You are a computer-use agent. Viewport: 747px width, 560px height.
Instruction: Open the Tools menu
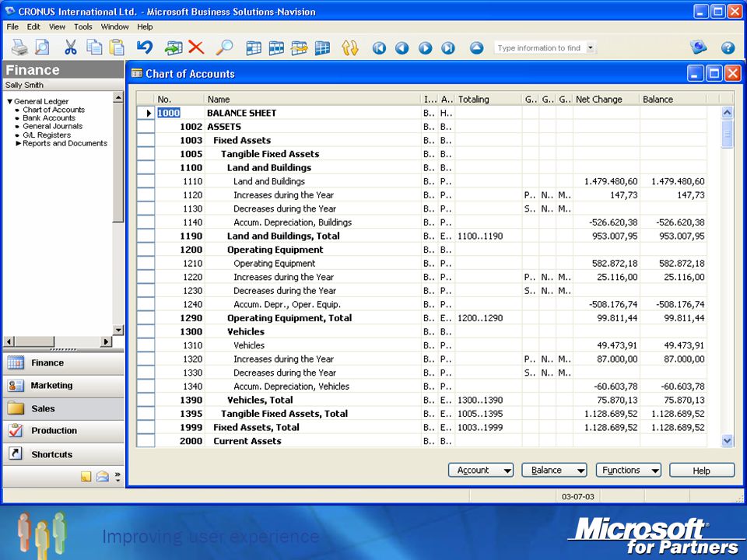tap(83, 26)
